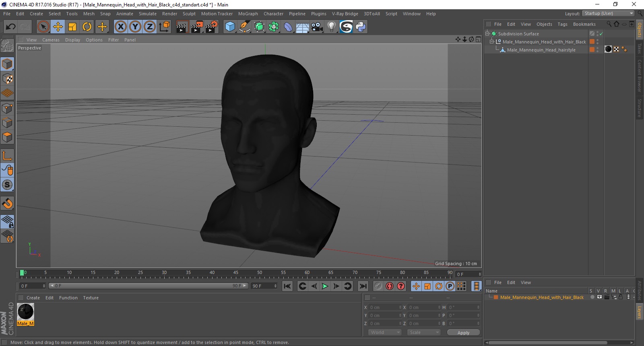Open the Python script icon
The height and width of the screenshot is (346, 644).
coord(361,27)
